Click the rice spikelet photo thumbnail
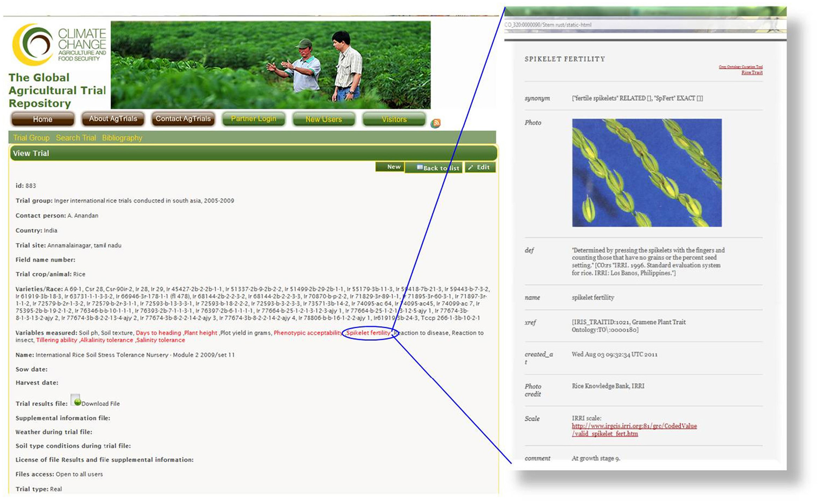This screenshot has width=820, height=504. point(646,172)
